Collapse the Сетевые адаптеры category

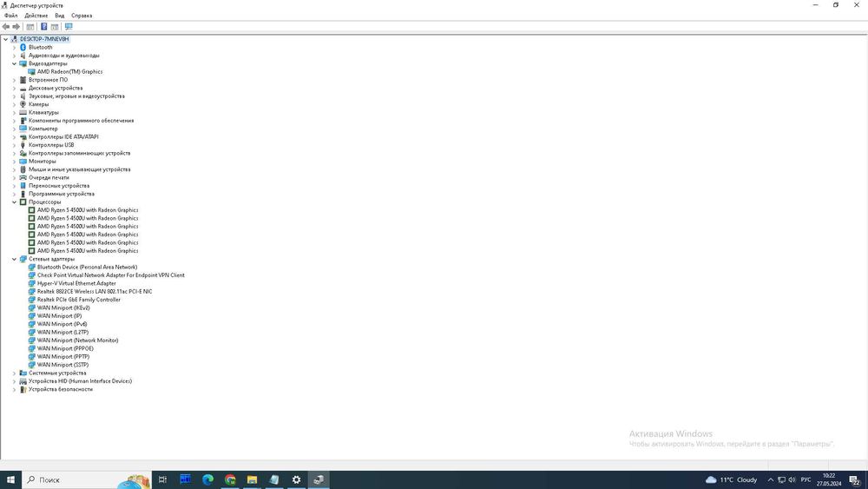[15, 259]
